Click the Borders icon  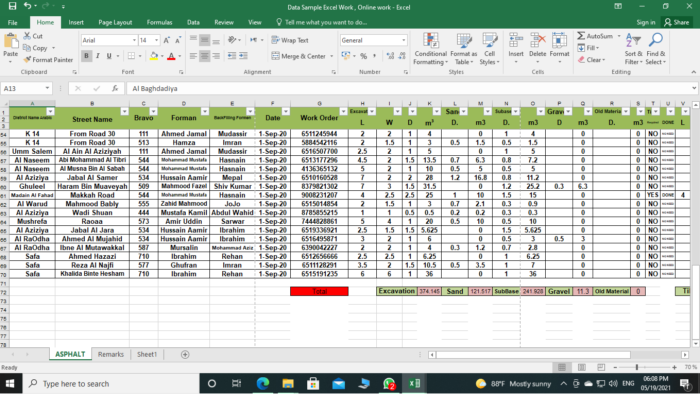131,56
